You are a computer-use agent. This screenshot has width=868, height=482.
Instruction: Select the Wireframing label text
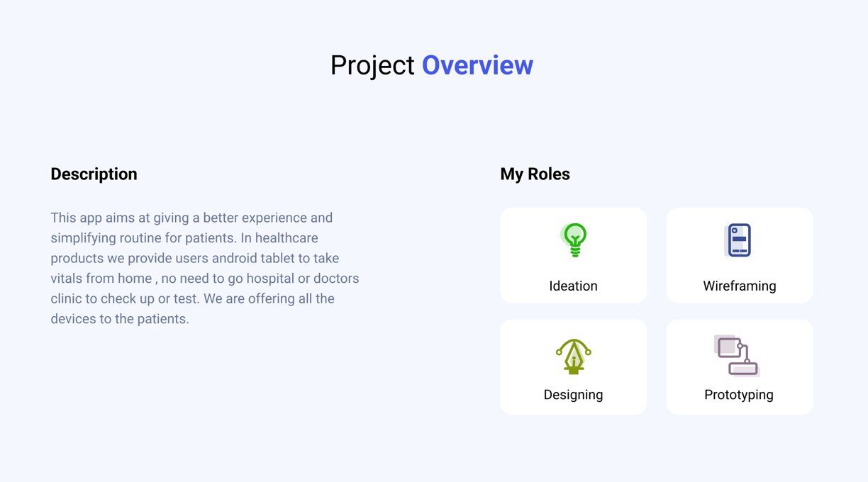coord(739,286)
